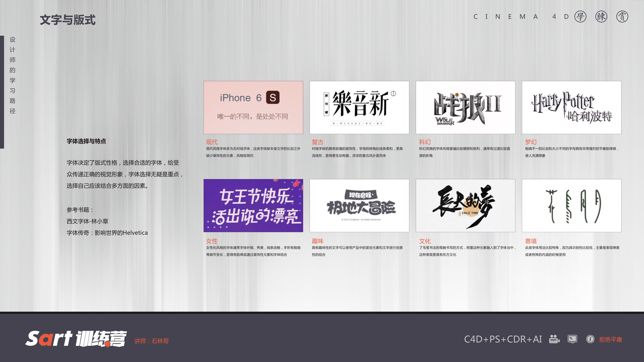The image size is (644, 362).
Task: Click the circular 賞 seal icon
Action: click(x=622, y=17)
